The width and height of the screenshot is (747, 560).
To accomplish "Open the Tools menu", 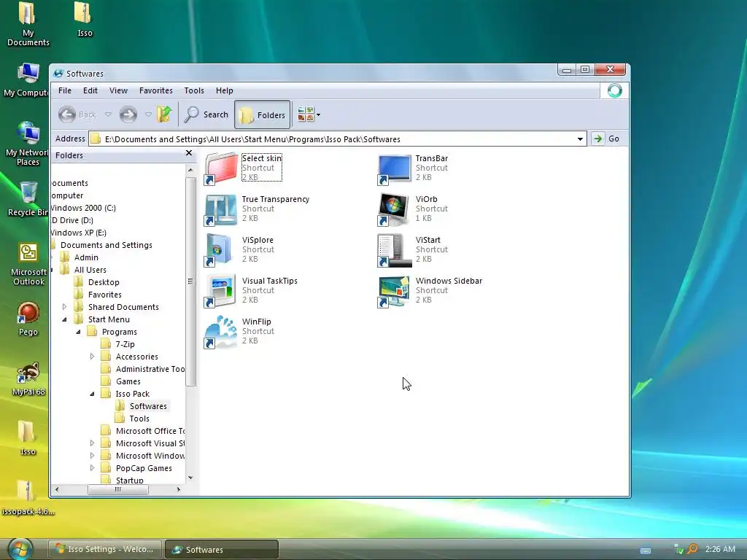I will click(x=194, y=90).
